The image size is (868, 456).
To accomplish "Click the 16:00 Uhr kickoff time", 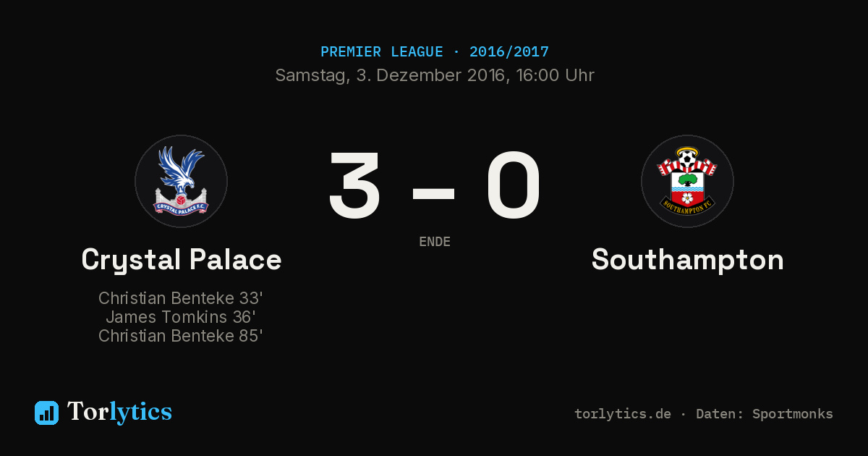I will point(553,75).
